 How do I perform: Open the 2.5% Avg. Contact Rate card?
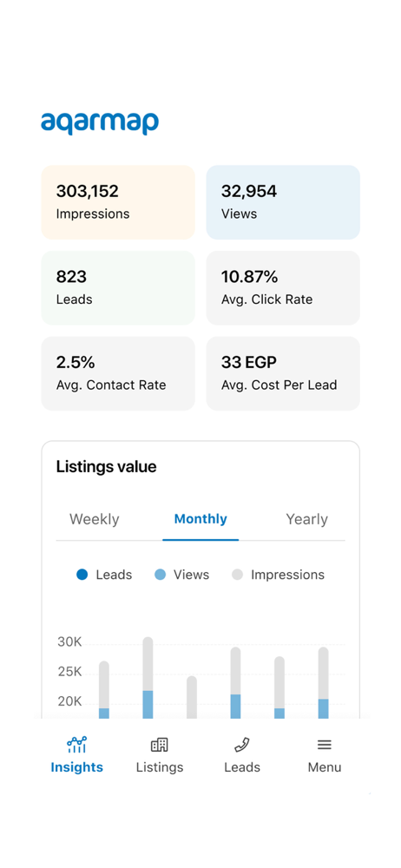point(118,373)
